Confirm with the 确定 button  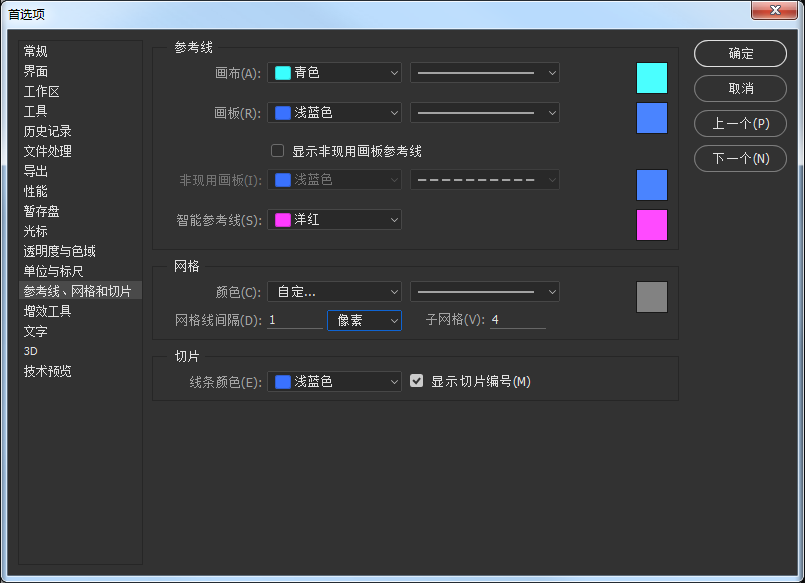point(740,53)
